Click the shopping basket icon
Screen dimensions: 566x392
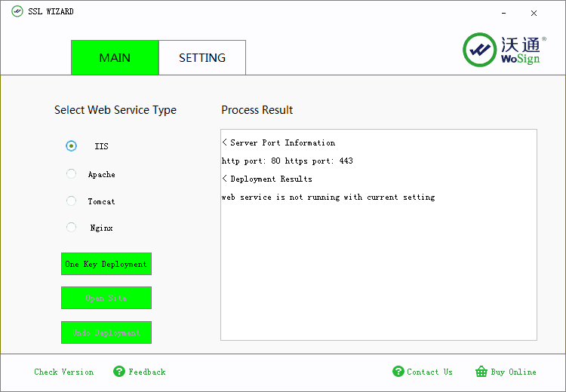[x=481, y=372]
